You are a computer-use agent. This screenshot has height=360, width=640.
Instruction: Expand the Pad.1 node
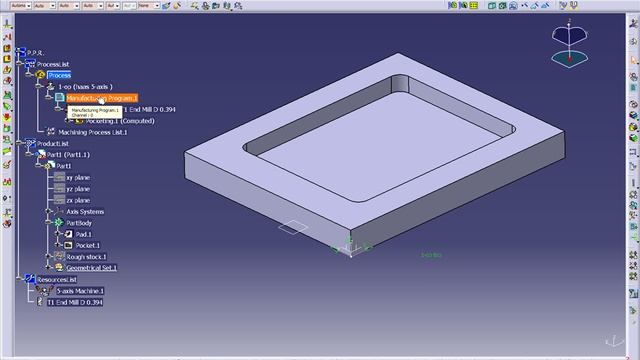(x=58, y=234)
